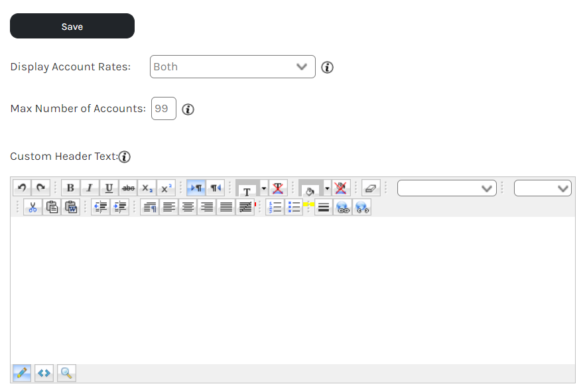The height and width of the screenshot is (392, 585).
Task: Remove the hyperlink
Action: point(362,207)
